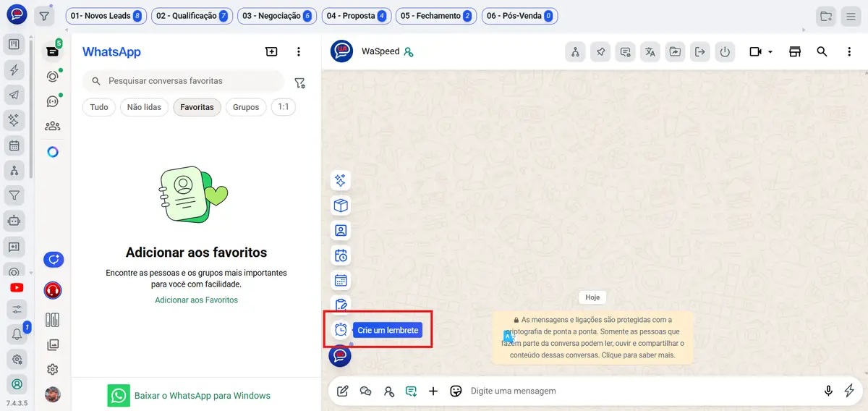Click the alarm clock reminder icon

(x=341, y=330)
